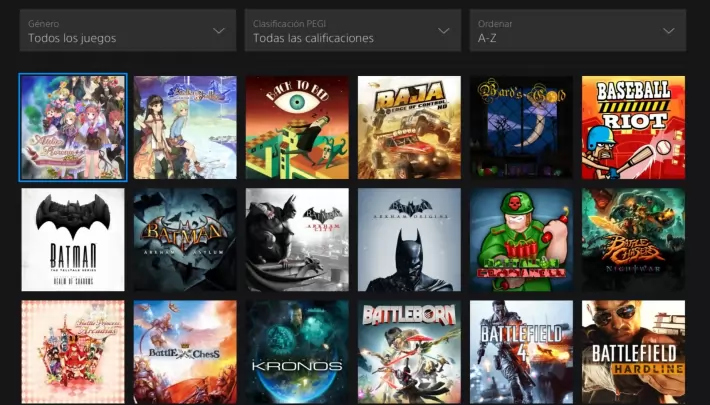Viewport: 710px width, 405px height.
Task: Open the Ordenar A-Z dropdown
Action: click(578, 30)
